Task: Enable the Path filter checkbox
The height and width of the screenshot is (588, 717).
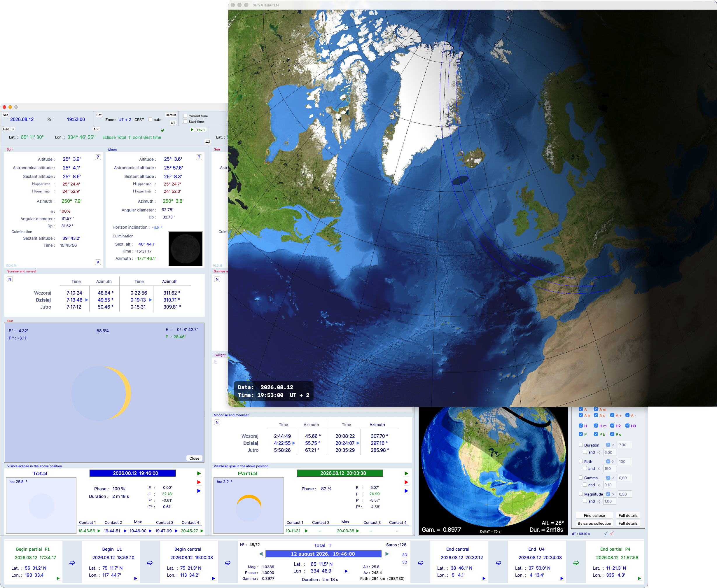Action: (581, 461)
